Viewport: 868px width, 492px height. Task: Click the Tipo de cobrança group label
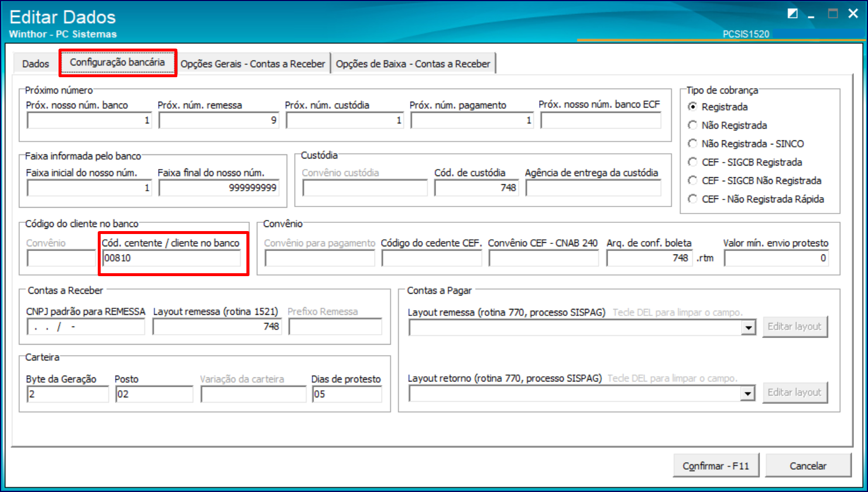[722, 90]
